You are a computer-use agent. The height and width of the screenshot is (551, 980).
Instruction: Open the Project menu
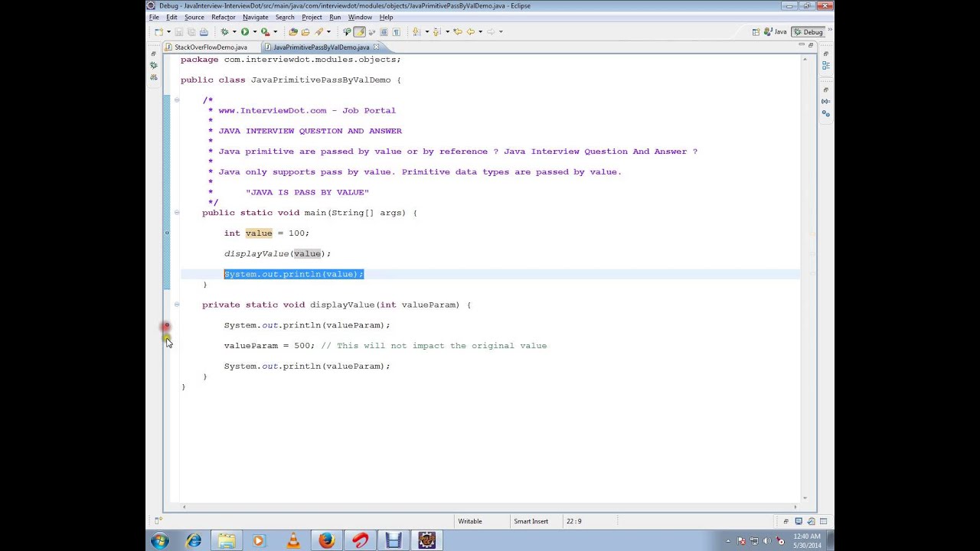312,17
